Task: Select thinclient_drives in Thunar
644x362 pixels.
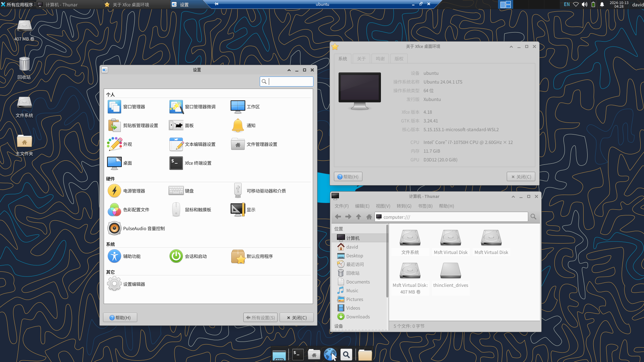Action: (x=451, y=275)
